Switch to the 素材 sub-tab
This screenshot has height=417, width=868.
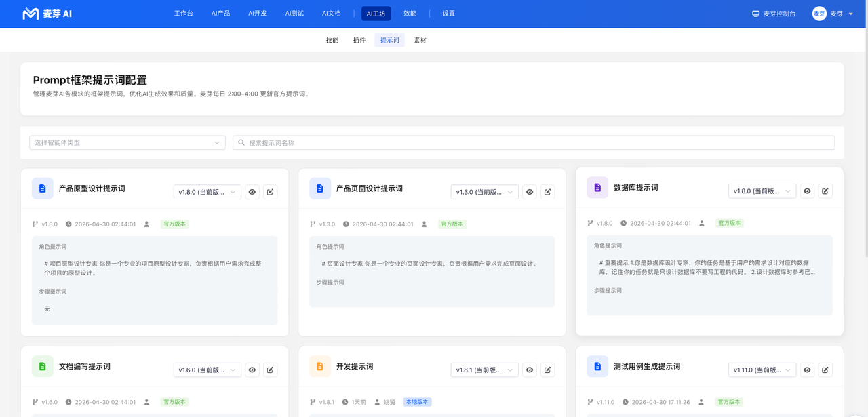pyautogui.click(x=420, y=40)
